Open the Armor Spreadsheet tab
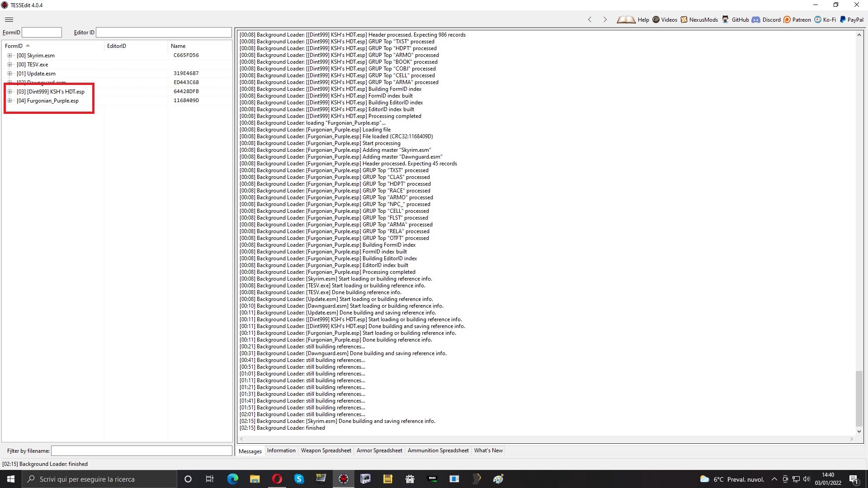 [379, 450]
